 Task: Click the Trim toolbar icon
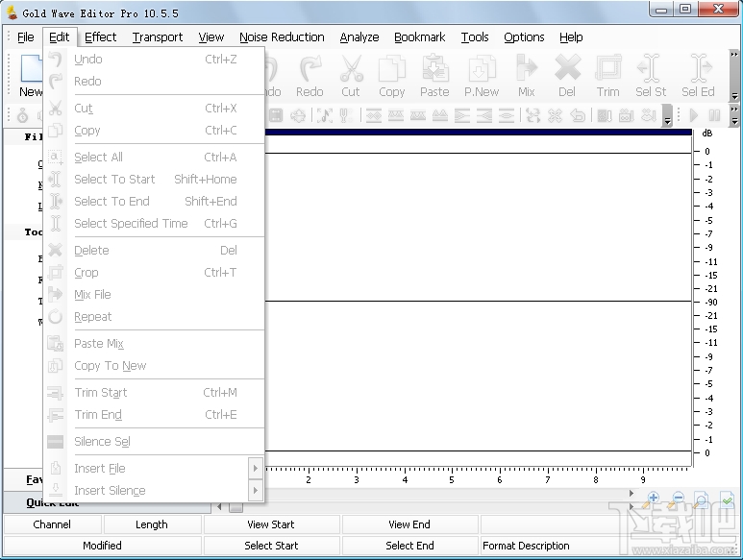pos(607,68)
